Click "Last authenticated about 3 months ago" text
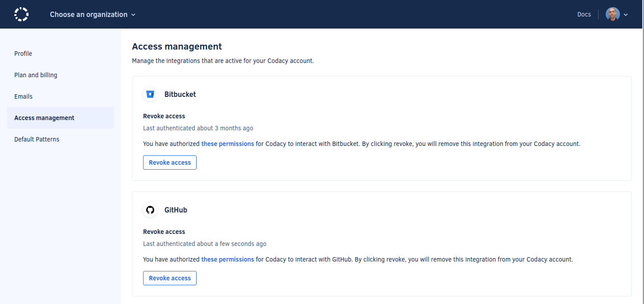This screenshot has height=304, width=644. [x=198, y=128]
